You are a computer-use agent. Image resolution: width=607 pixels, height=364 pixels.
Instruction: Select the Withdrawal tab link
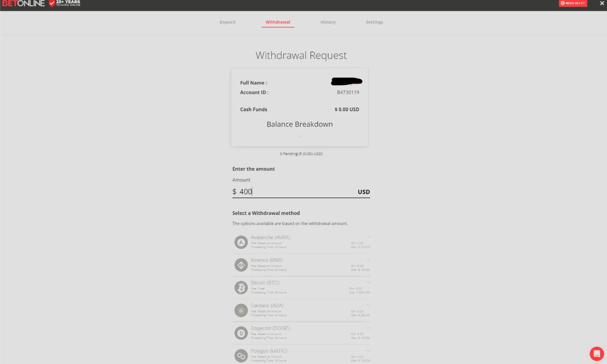point(278,22)
